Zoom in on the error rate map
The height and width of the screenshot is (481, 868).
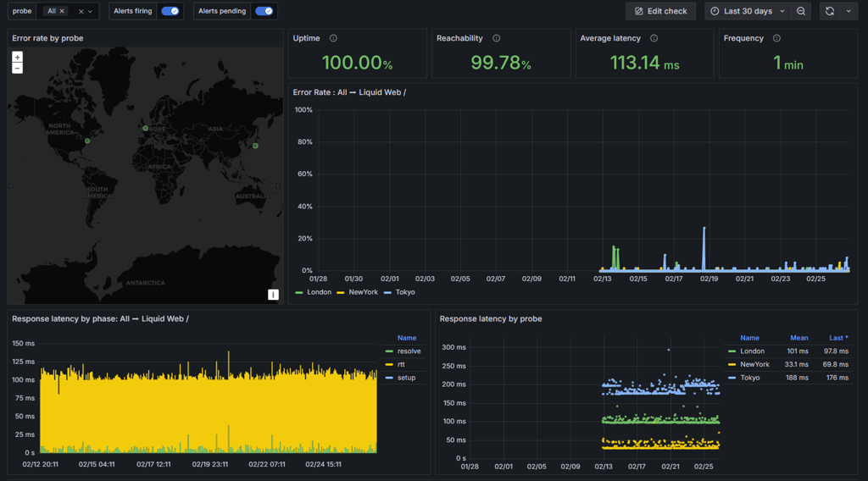coord(17,57)
